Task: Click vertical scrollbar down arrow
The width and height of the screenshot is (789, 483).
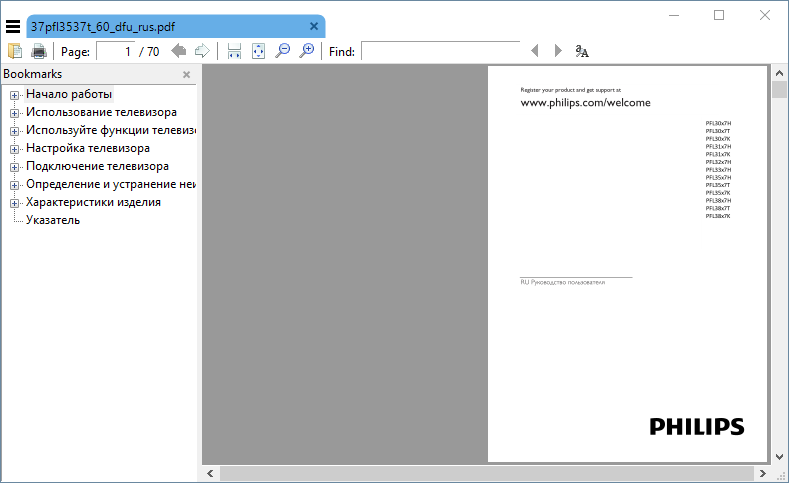Action: click(779, 457)
